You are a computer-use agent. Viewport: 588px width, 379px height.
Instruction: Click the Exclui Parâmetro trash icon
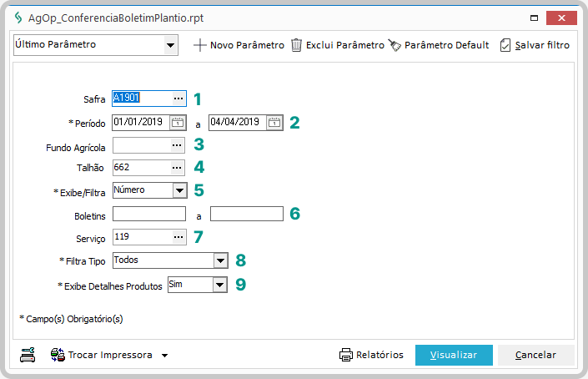(x=296, y=45)
